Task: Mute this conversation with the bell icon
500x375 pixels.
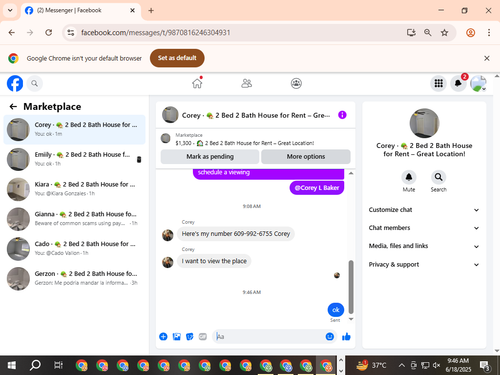Action: 409,177
